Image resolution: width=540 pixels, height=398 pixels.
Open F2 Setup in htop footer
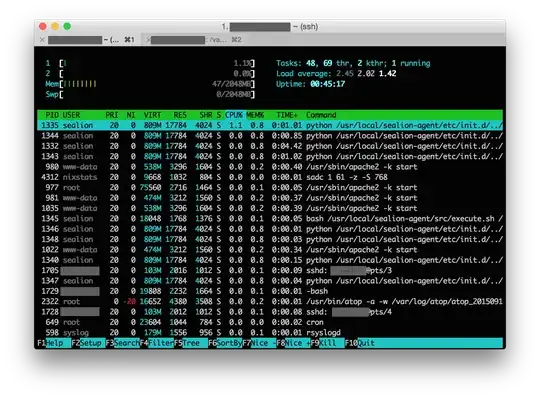(88, 343)
